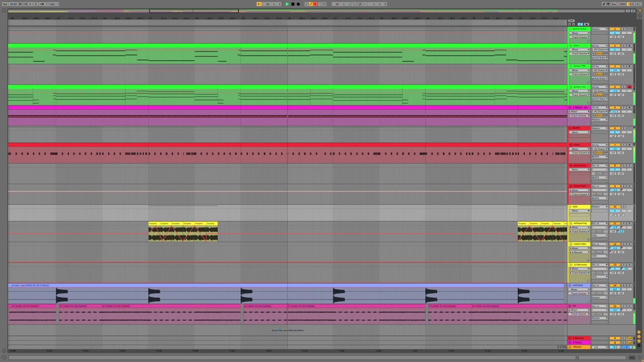Start playback with the Play button
The width and height of the screenshot is (644, 362).
click(287, 4)
